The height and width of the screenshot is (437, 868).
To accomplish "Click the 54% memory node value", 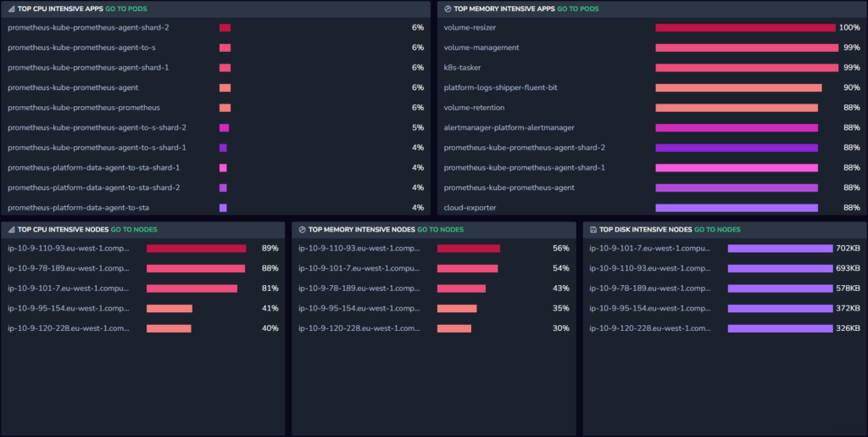I will pos(561,268).
